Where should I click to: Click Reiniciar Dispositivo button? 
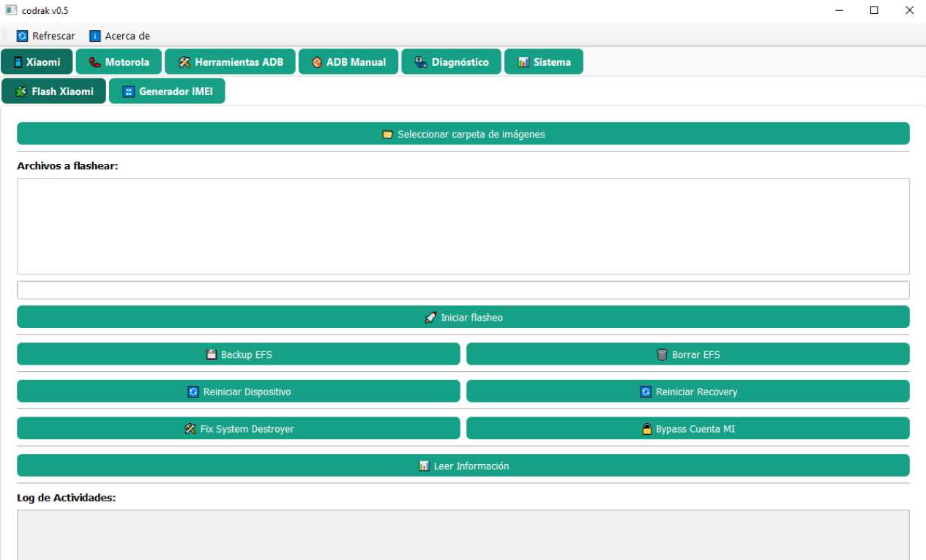(x=239, y=392)
